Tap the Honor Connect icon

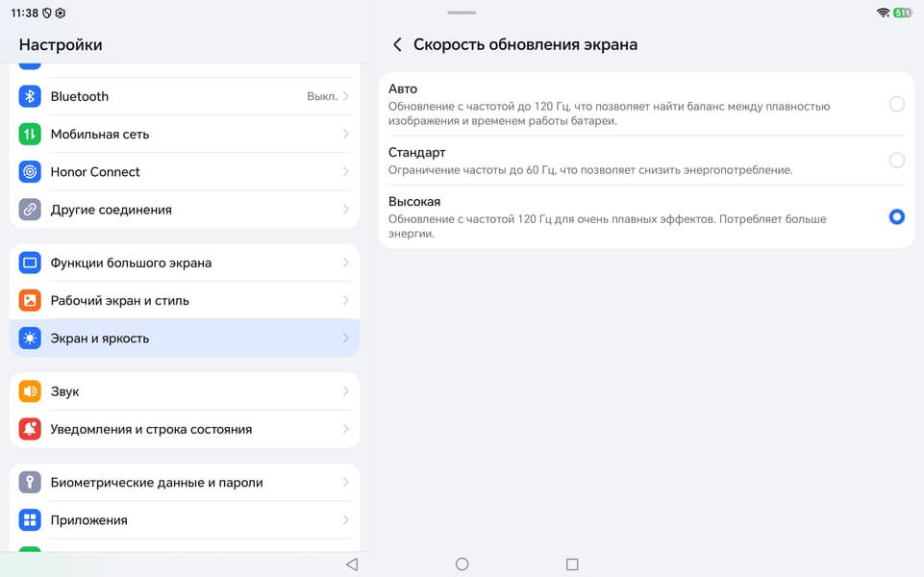pos(30,171)
